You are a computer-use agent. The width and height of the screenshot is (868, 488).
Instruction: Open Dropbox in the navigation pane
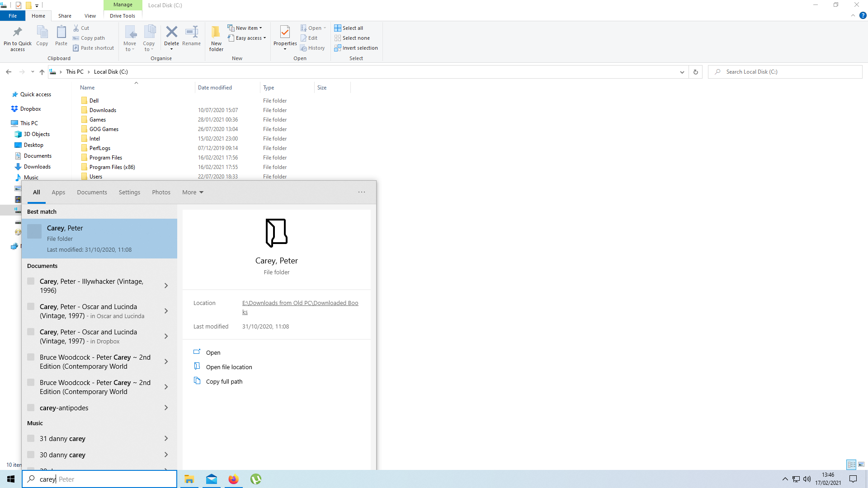pyautogui.click(x=30, y=109)
